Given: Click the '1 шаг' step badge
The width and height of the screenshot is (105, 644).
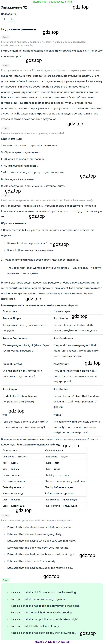Looking at the screenshot, I should [x=5, y=37].
